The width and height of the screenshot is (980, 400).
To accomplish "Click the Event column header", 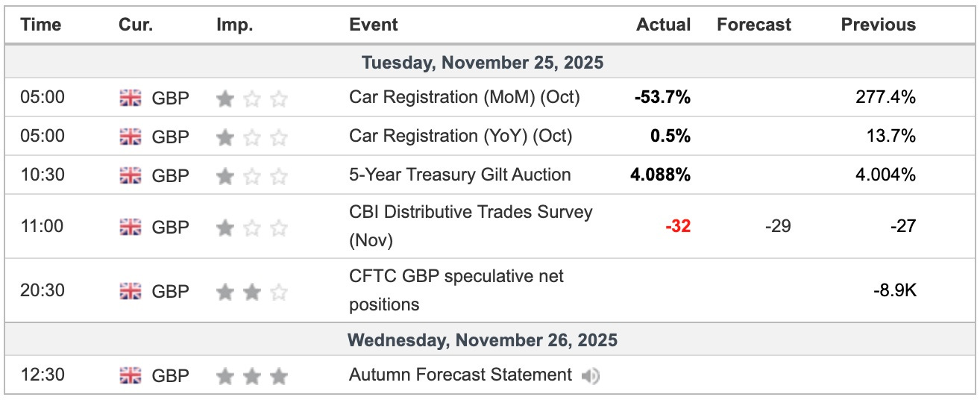I will click(373, 25).
